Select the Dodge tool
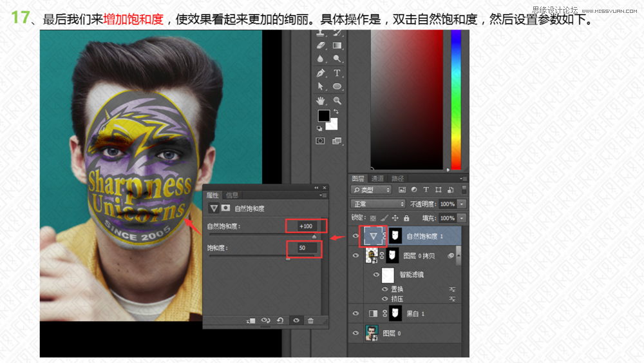 pos(337,59)
